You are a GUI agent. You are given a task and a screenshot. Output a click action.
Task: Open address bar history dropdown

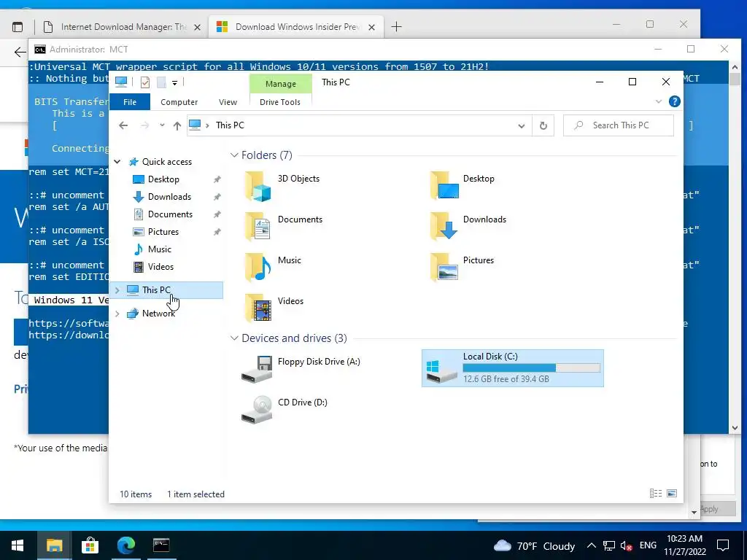pos(521,125)
